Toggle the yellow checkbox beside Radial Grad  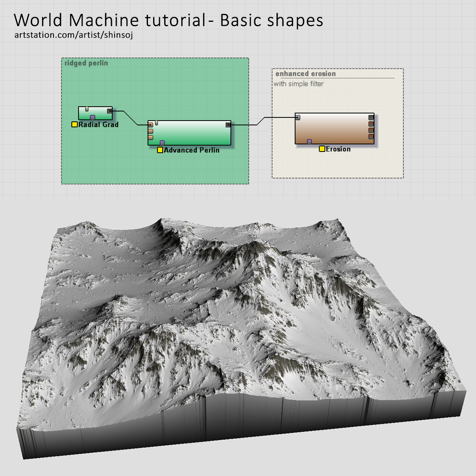pyautogui.click(x=74, y=124)
